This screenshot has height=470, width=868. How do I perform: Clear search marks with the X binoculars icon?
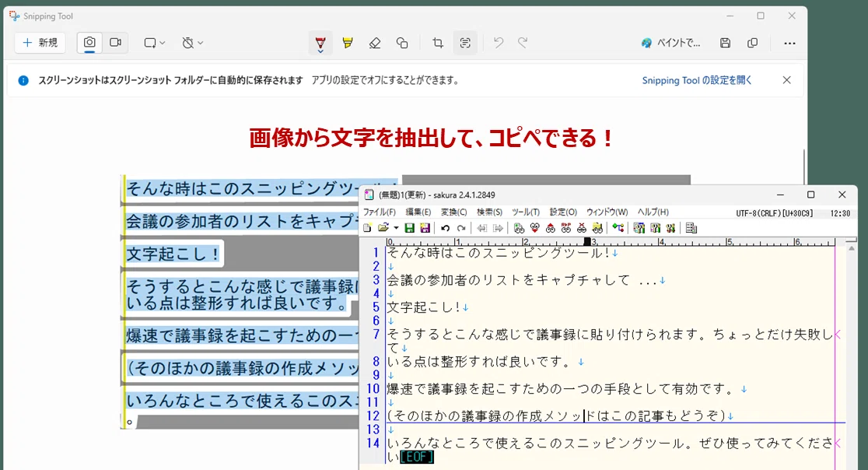tap(581, 228)
